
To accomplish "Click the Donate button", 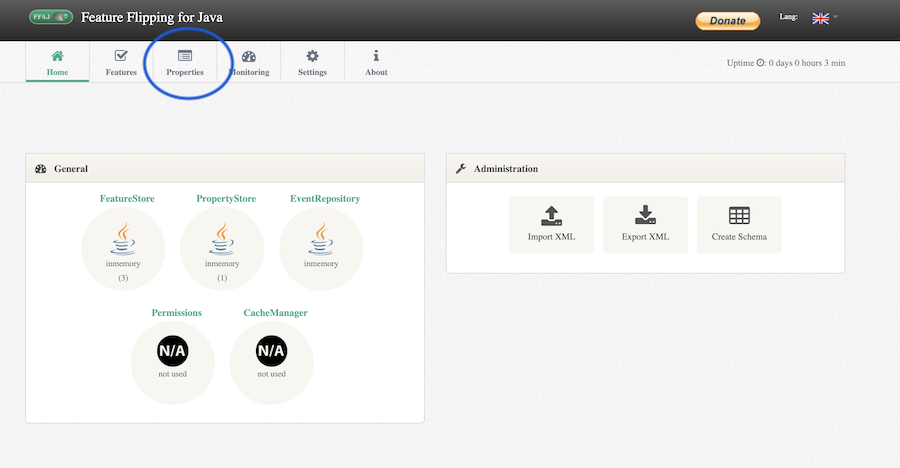I will tap(727, 20).
